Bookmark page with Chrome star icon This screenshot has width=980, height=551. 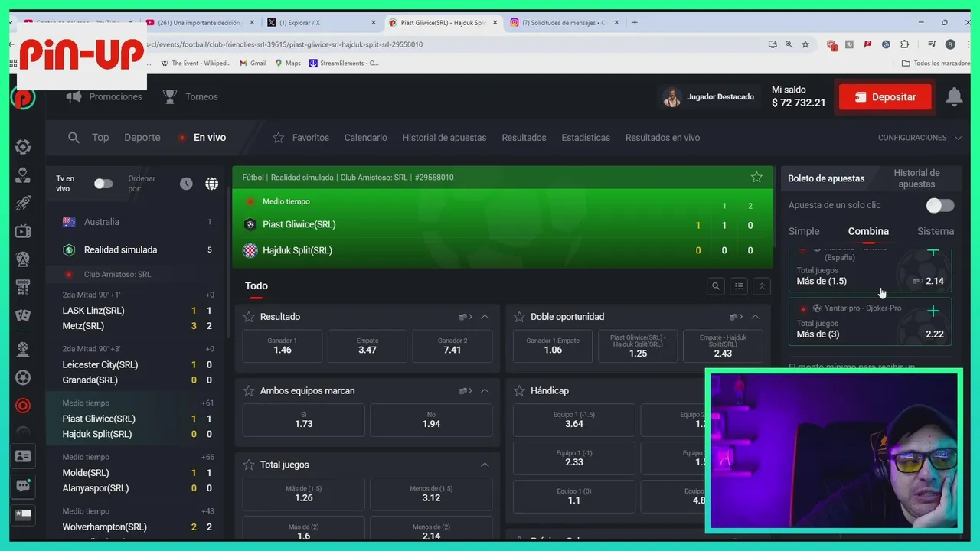pos(805,44)
